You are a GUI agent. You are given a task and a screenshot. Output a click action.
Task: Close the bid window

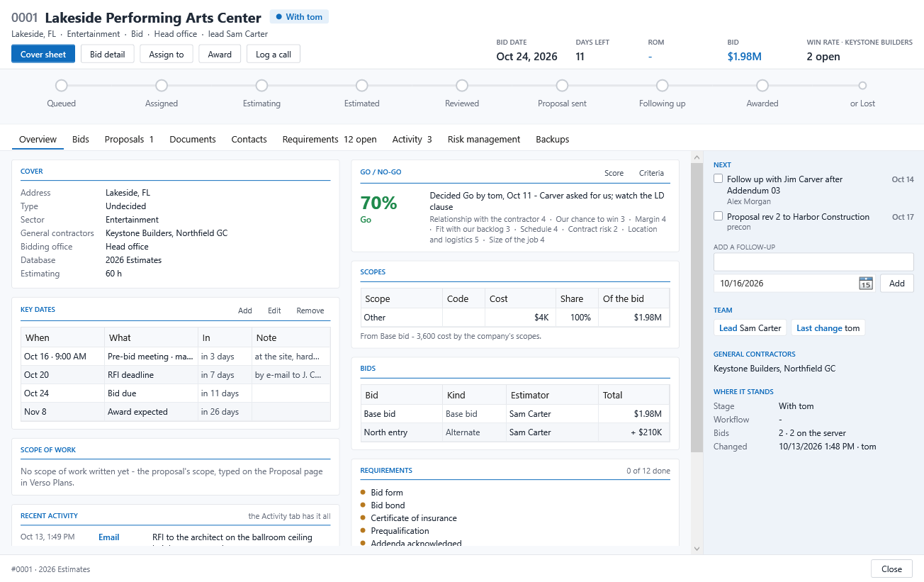coord(891,569)
